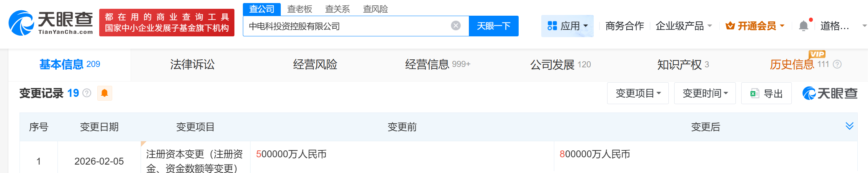Open 商务合作 link
Screen dimensions: 868x173
click(x=625, y=26)
